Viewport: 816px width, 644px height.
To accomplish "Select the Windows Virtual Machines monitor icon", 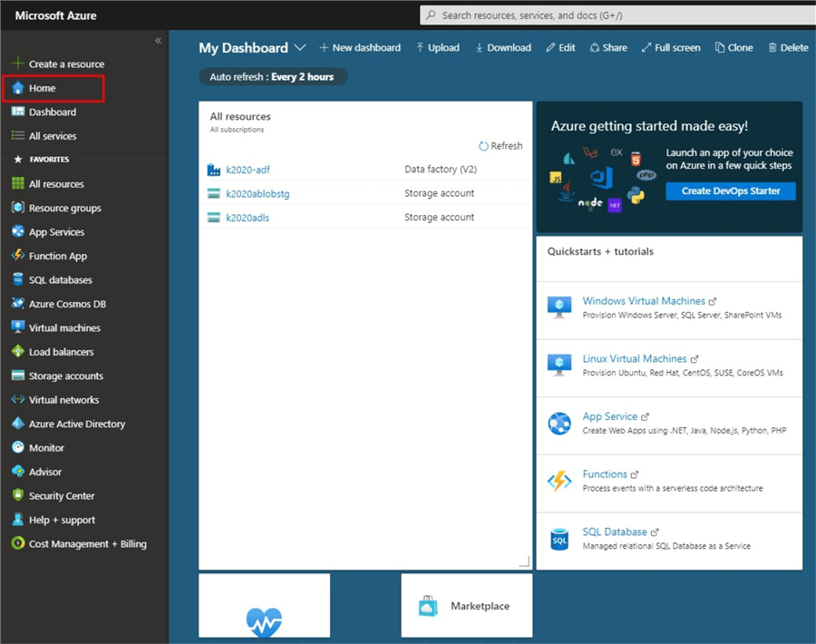I will click(x=559, y=307).
